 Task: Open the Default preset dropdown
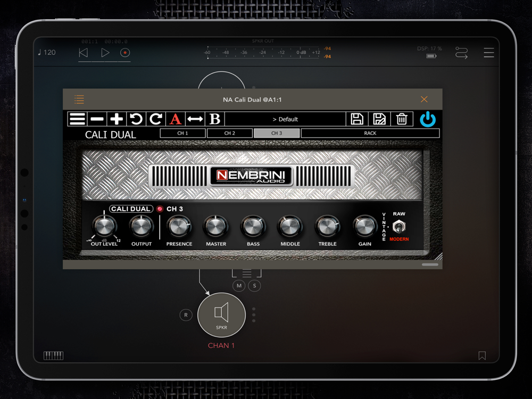tap(285, 119)
